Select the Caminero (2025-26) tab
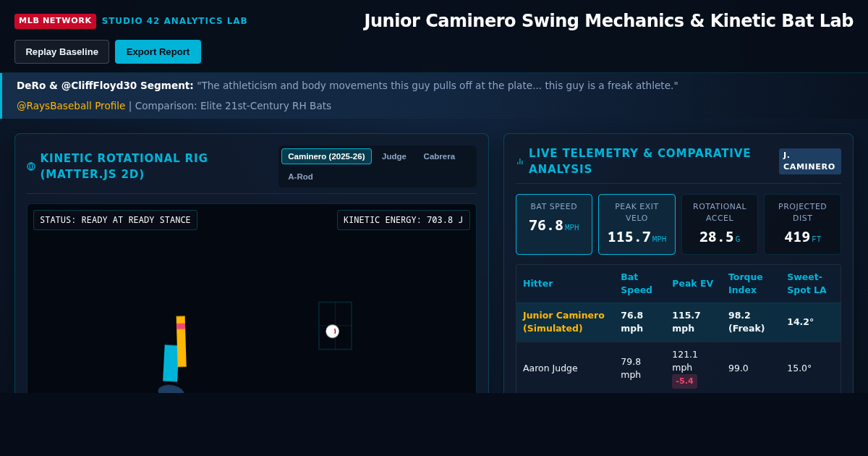The height and width of the screenshot is (456, 868). (x=326, y=156)
